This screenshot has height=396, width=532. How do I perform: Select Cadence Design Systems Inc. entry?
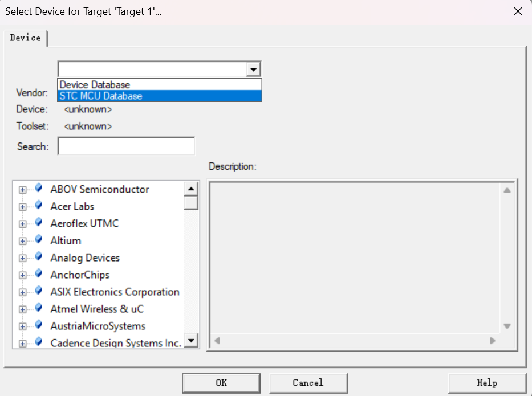pos(116,343)
